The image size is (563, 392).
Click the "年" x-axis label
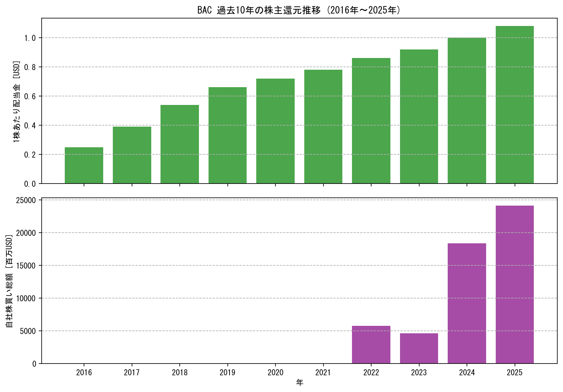tap(300, 383)
